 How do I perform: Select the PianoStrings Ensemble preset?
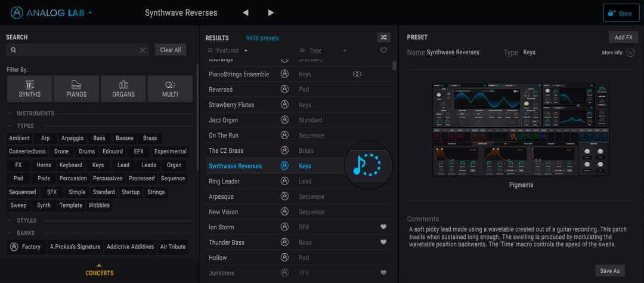[239, 74]
